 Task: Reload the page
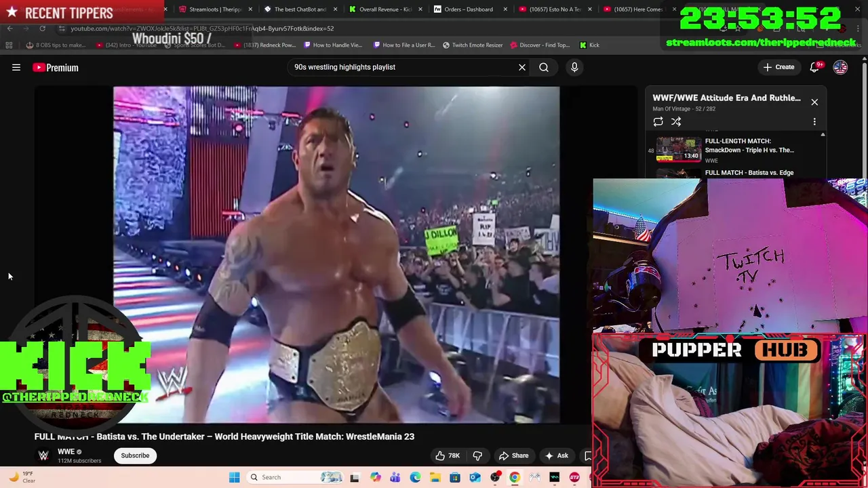click(x=42, y=28)
